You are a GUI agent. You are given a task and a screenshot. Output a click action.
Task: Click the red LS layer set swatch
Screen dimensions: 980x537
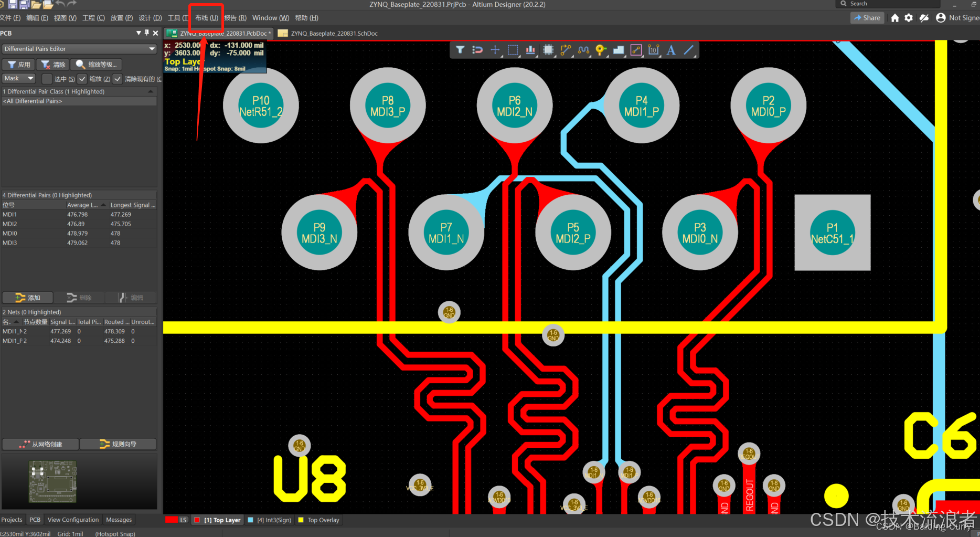[x=172, y=520]
